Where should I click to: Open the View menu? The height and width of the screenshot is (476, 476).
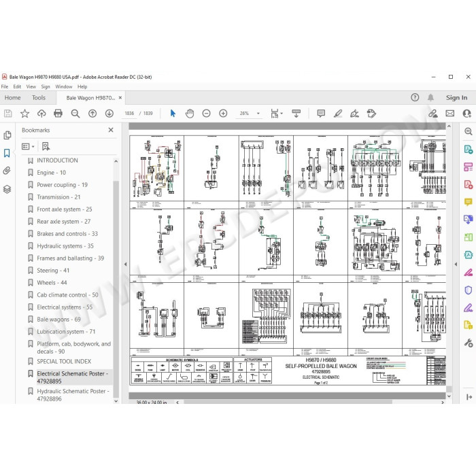point(31,86)
